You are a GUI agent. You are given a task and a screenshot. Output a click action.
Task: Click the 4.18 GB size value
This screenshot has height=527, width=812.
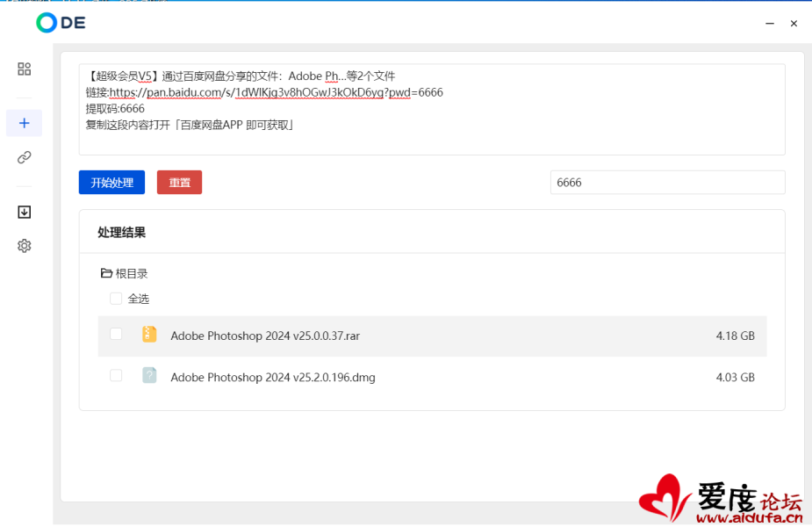pyautogui.click(x=736, y=336)
